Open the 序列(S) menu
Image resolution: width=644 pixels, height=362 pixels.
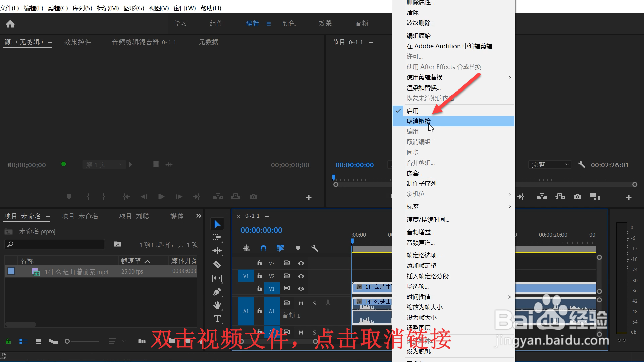pyautogui.click(x=82, y=8)
